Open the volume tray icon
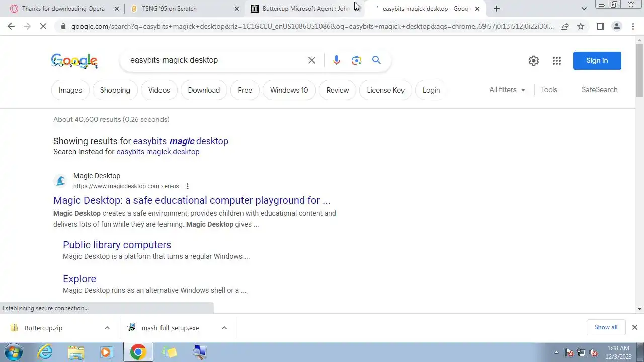The image size is (644, 362). click(593, 352)
